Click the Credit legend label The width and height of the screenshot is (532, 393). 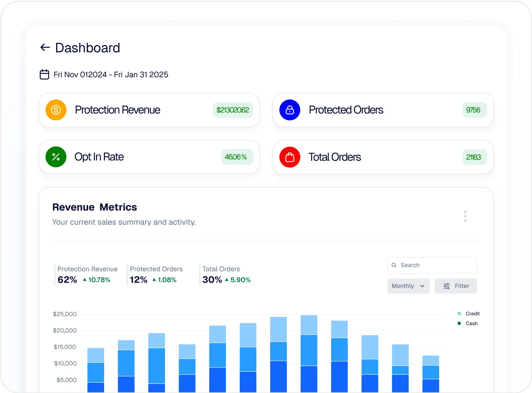tap(473, 314)
